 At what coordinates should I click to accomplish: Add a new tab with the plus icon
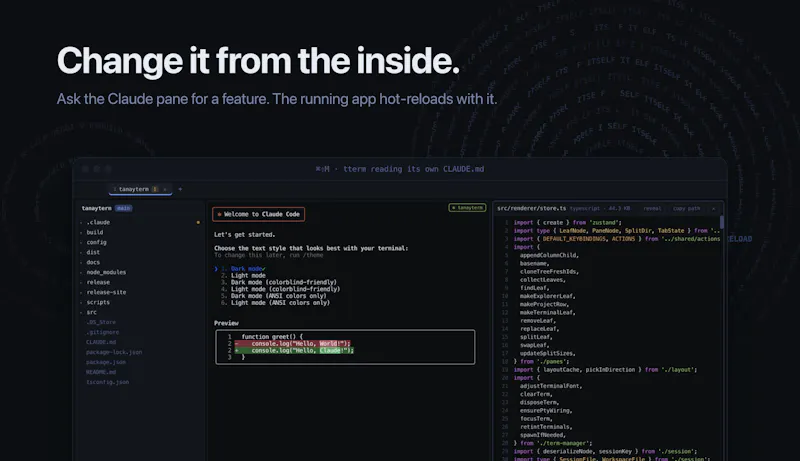coord(180,189)
